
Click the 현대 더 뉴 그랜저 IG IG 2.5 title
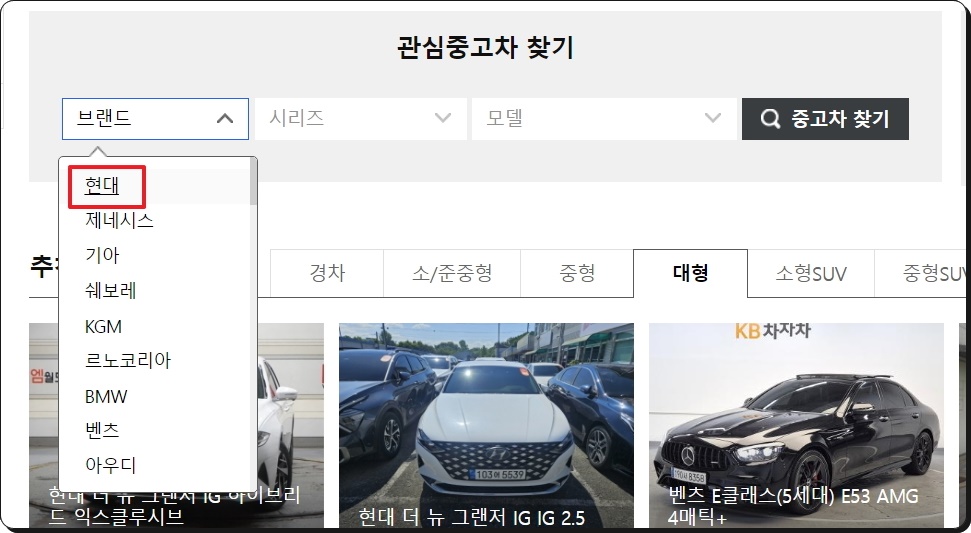click(x=472, y=517)
